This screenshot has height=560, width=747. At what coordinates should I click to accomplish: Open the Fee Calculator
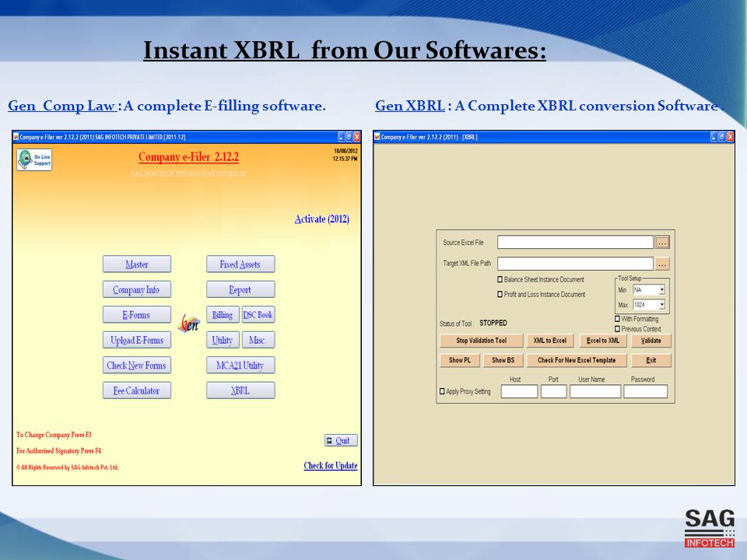[x=137, y=390]
